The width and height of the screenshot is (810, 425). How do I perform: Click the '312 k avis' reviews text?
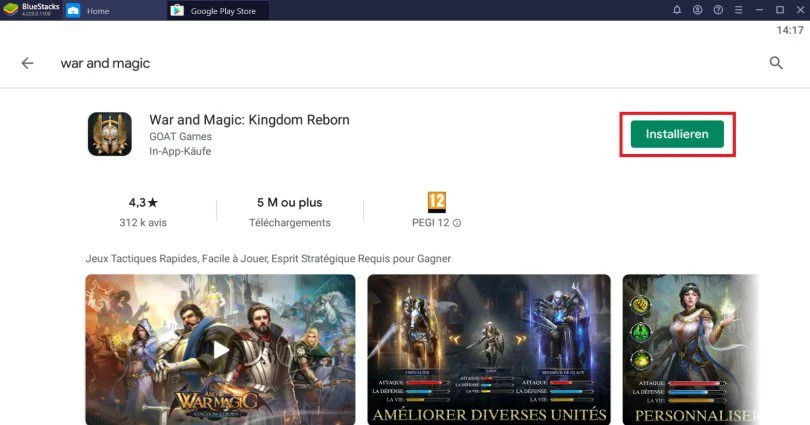(143, 223)
